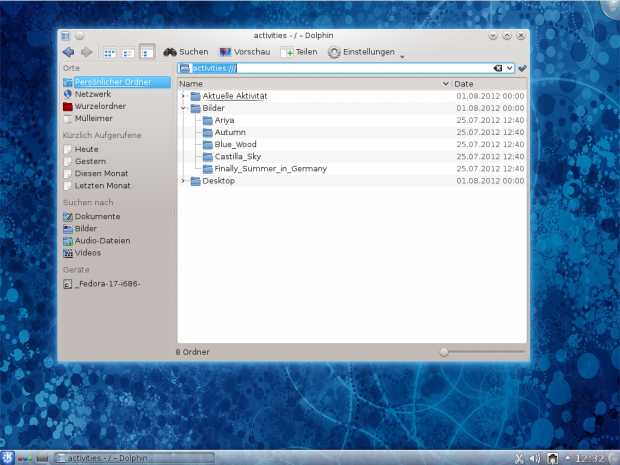Collapse the Bilder folder tree
The width and height of the screenshot is (620, 465).
click(183, 108)
